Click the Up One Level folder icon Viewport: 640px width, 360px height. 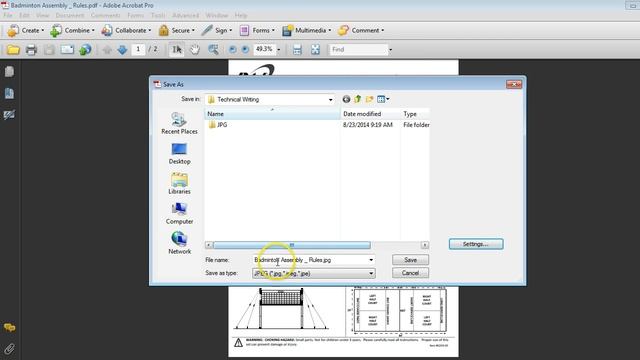point(358,99)
